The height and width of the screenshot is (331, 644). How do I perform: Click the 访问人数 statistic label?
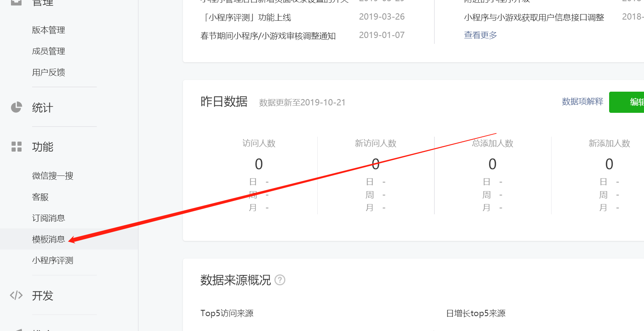[259, 143]
